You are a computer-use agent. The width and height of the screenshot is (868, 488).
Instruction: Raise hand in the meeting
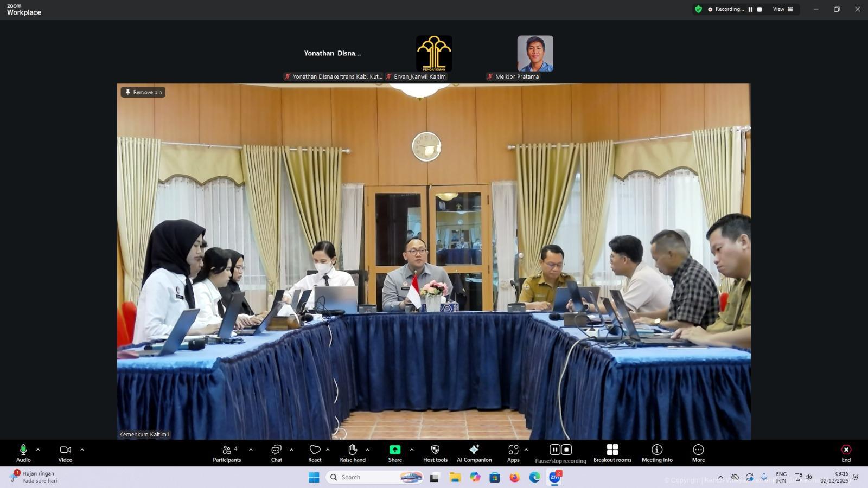tap(353, 453)
